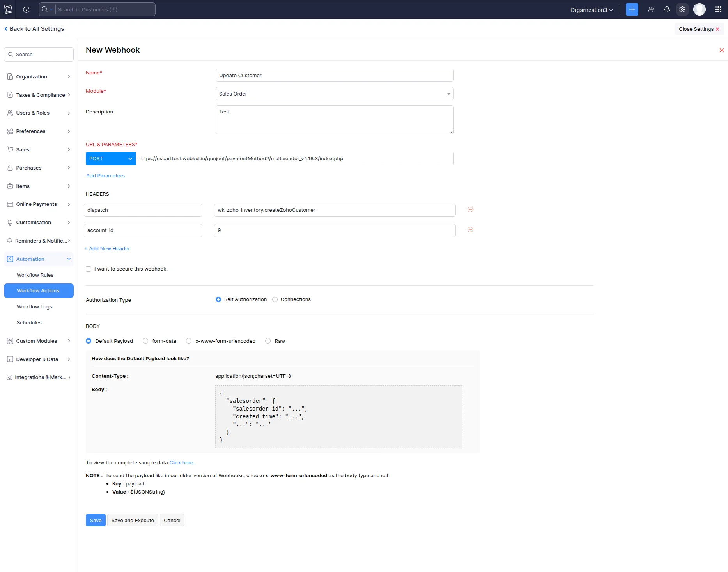Enable 'I want to secure this webhook'
The height and width of the screenshot is (572, 728).
89,269
